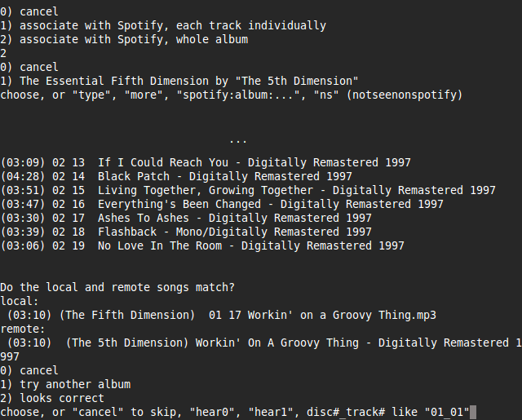
Task: Click 'Do the local and remote songs match?'
Action: (x=117, y=288)
